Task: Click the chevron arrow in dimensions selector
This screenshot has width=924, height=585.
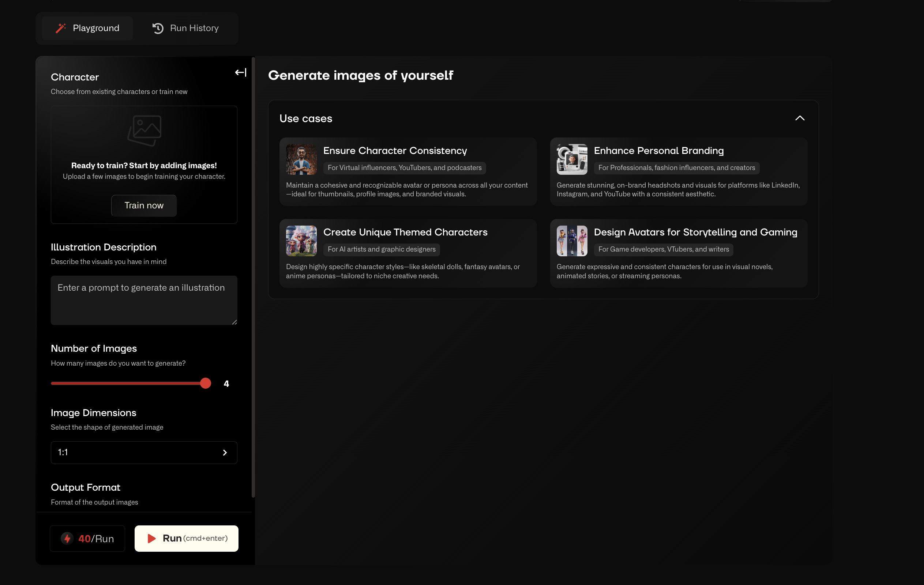Action: tap(225, 453)
